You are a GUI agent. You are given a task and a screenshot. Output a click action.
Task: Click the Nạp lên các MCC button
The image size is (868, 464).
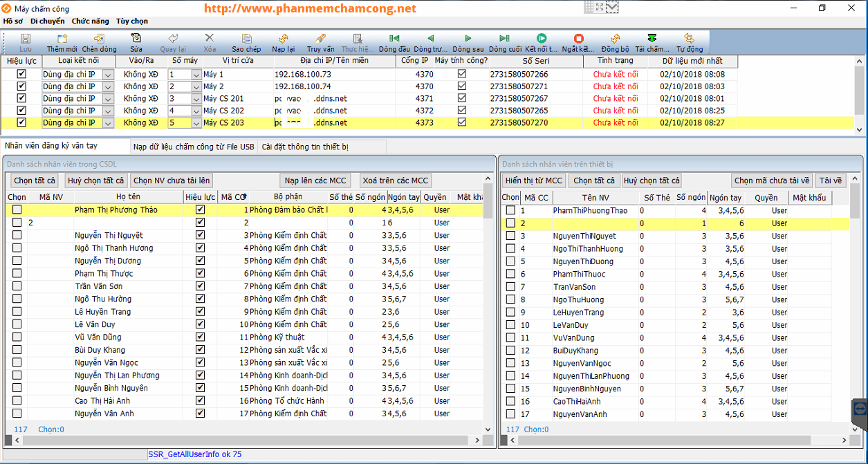315,180
